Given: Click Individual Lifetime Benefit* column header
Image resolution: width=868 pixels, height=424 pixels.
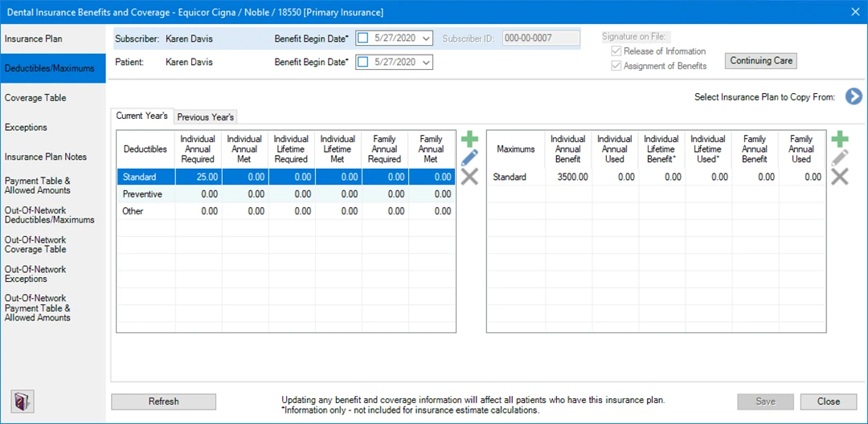Looking at the screenshot, I should click(x=661, y=149).
